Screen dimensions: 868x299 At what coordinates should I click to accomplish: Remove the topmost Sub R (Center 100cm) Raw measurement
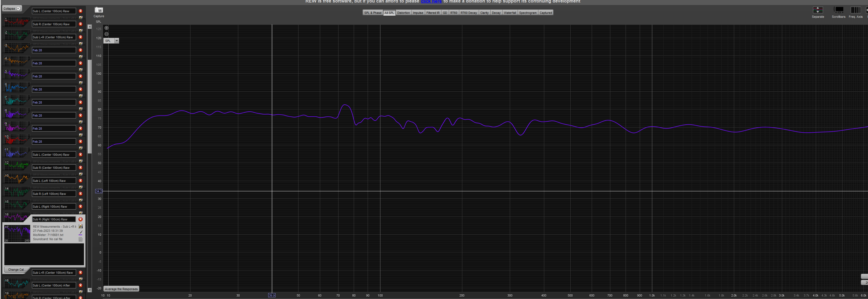coord(81,24)
